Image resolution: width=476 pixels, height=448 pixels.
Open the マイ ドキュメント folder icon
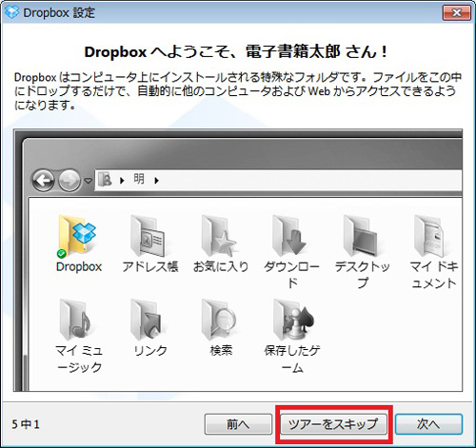(429, 236)
